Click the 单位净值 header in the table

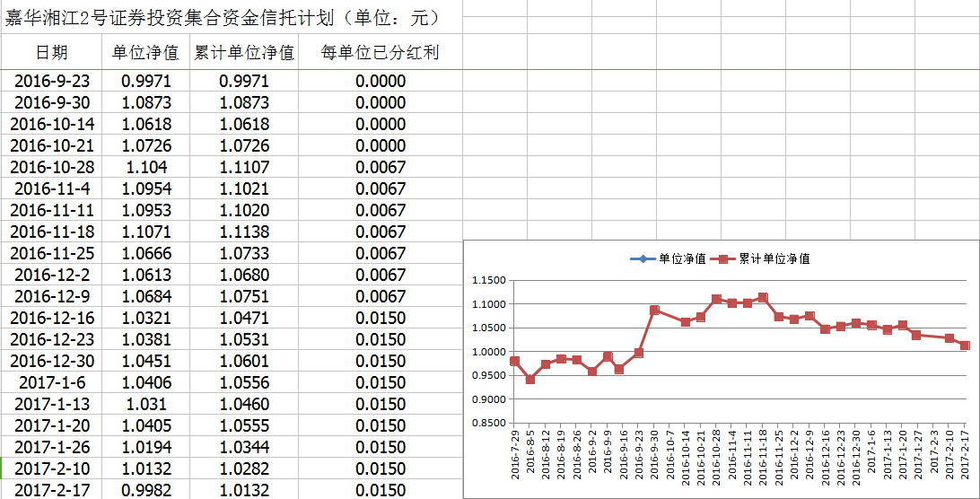coord(145,53)
